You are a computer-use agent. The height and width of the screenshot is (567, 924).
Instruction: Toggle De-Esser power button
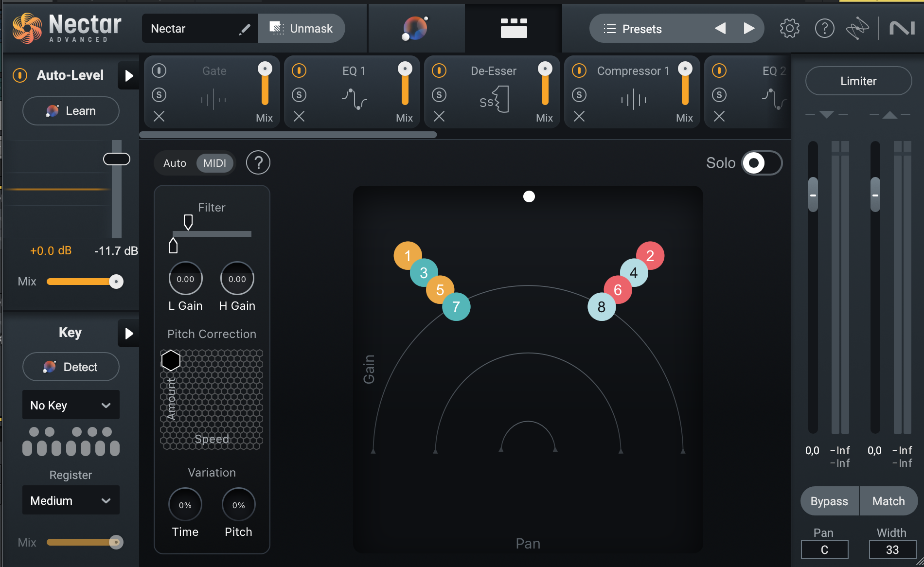click(x=439, y=71)
